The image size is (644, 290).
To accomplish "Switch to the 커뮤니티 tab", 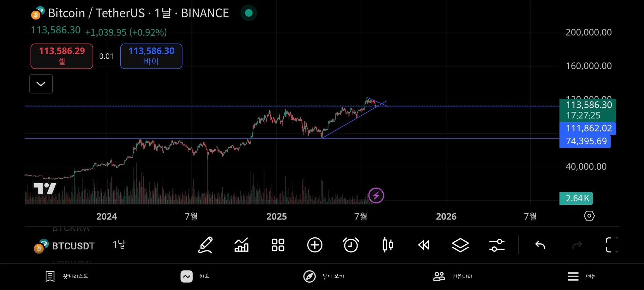I will pyautogui.click(x=453, y=276).
